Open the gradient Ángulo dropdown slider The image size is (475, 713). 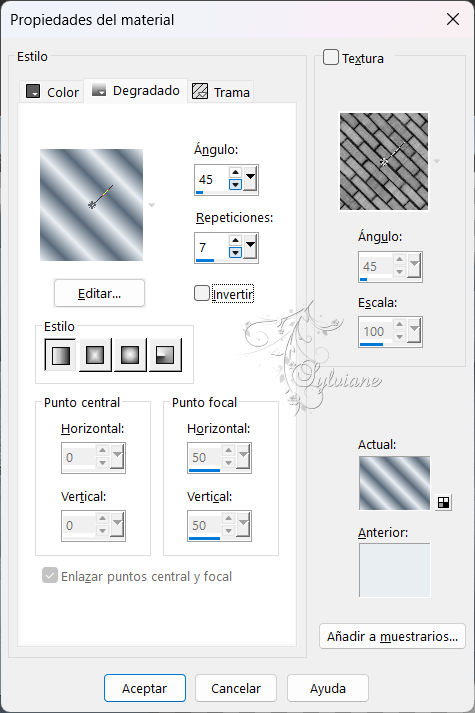[250, 179]
